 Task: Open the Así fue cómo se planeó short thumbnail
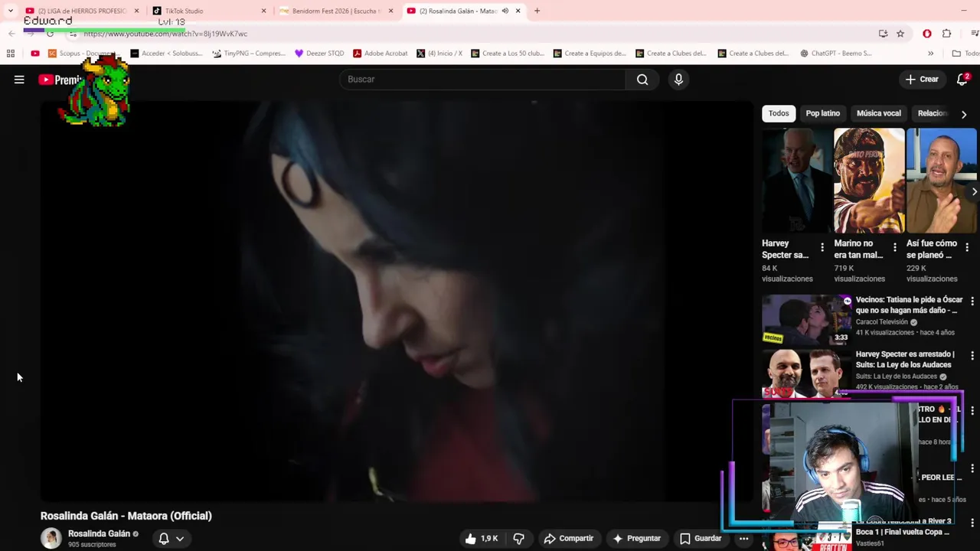pos(942,181)
